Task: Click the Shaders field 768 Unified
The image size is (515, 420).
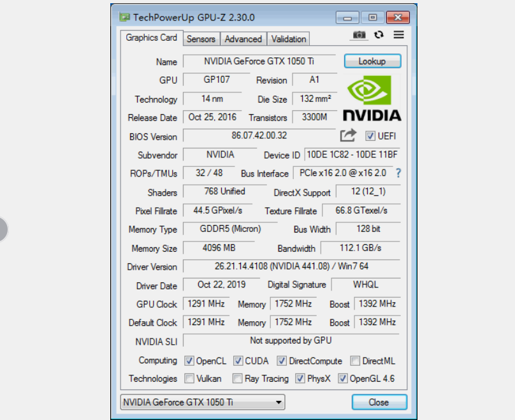Action: (224, 191)
